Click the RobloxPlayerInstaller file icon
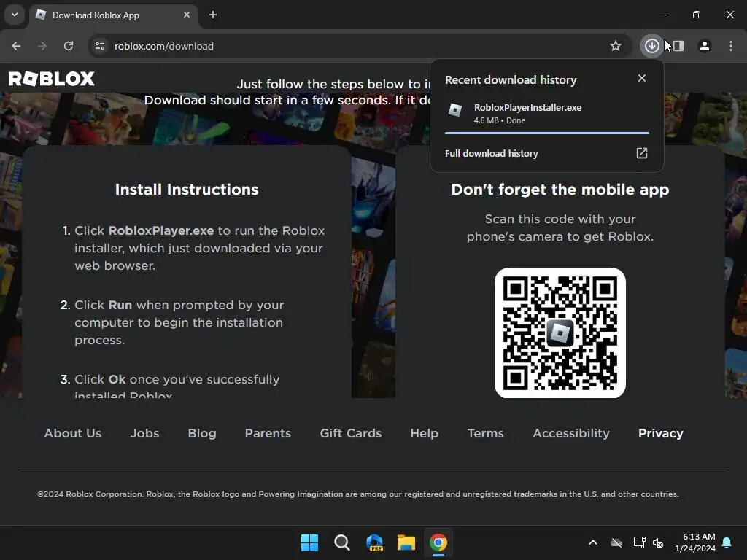 pyautogui.click(x=455, y=110)
